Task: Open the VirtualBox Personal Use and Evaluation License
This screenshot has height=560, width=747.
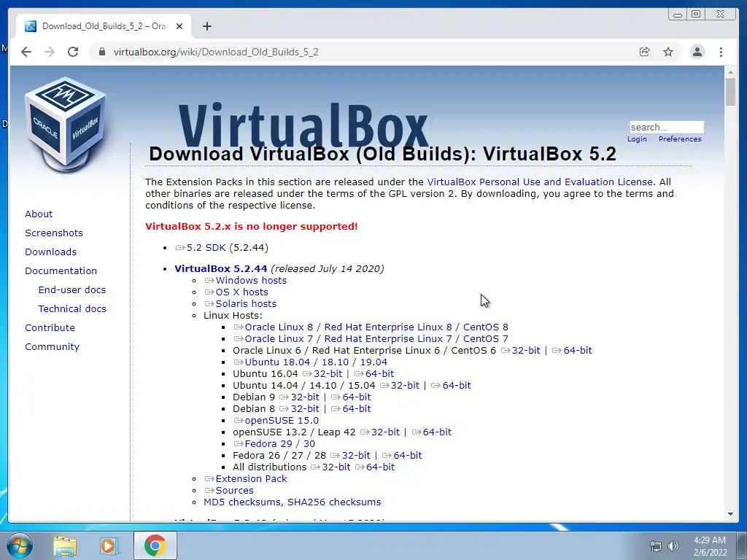Action: pos(540,182)
